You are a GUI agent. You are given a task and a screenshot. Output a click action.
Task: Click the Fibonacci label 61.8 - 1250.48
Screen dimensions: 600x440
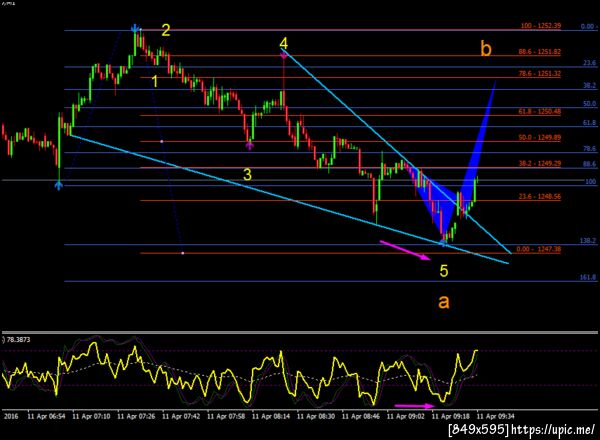[x=540, y=111]
